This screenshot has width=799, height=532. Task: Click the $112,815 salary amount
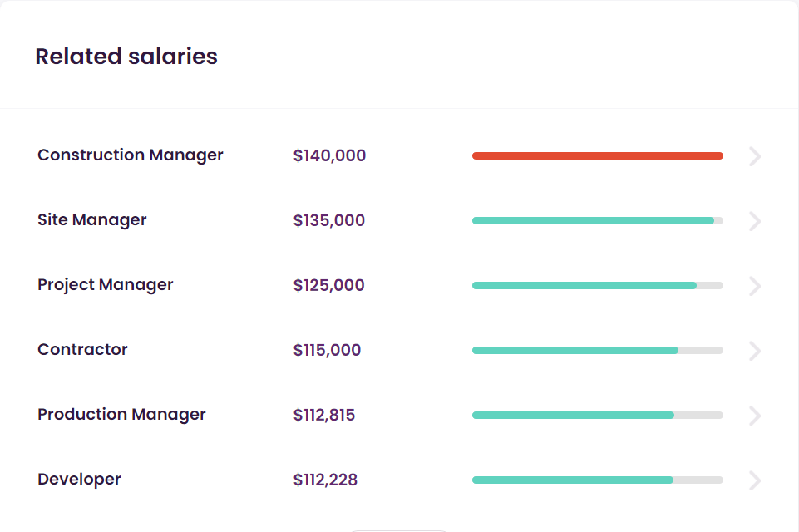pyautogui.click(x=324, y=415)
